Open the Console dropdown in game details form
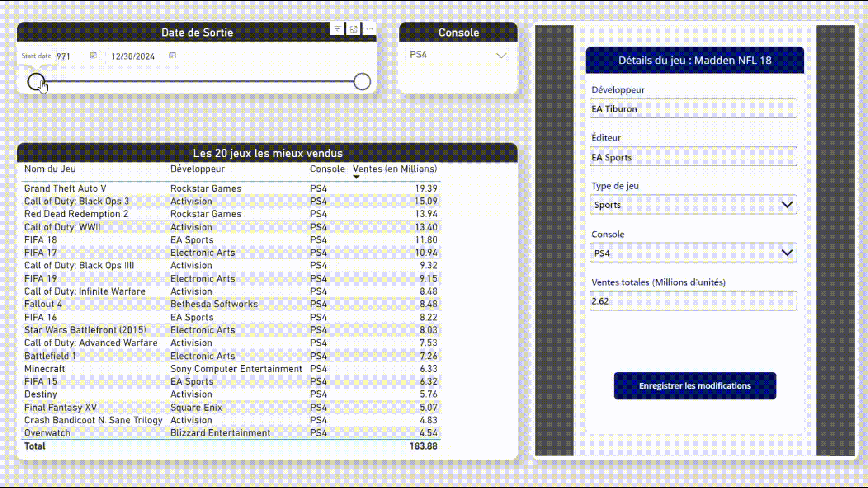868x488 pixels. click(693, 253)
